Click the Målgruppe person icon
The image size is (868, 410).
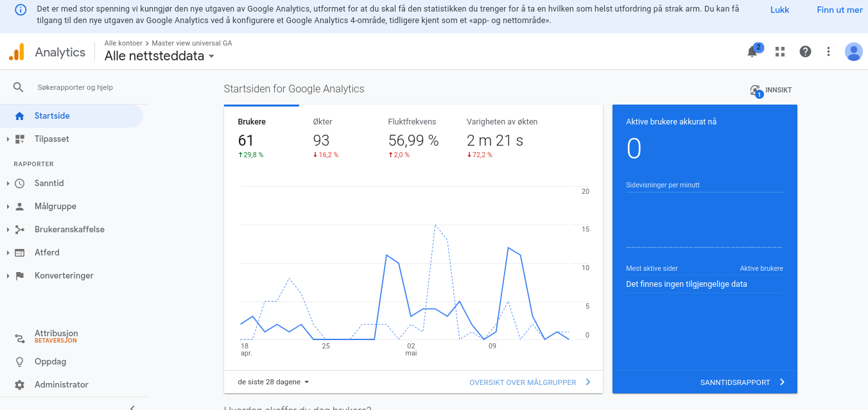19,207
